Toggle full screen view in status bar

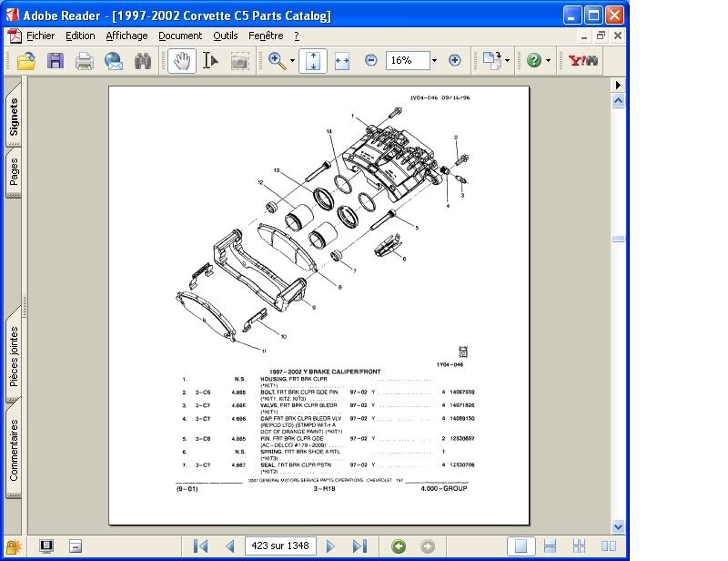pyautogui.click(x=46, y=546)
